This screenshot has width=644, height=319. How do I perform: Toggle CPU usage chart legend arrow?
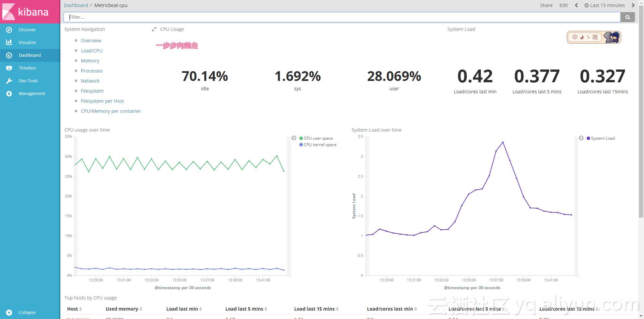click(x=294, y=138)
